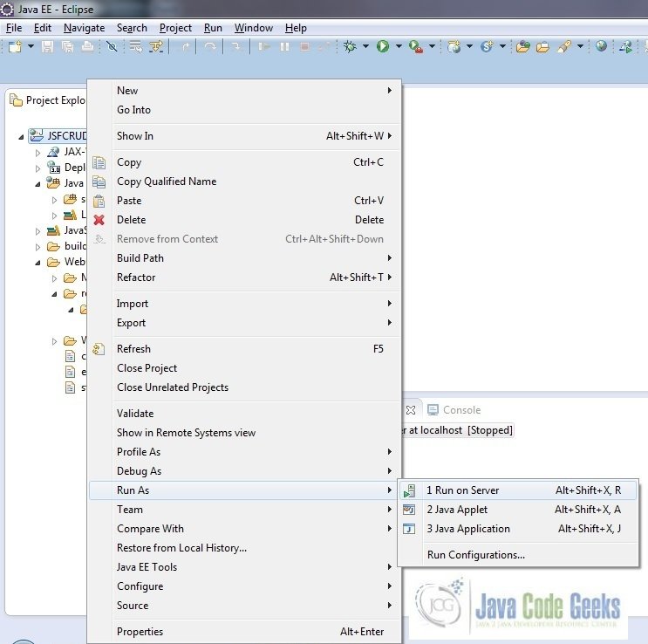
Task: Click the Search flashlight icon
Action: point(564,46)
